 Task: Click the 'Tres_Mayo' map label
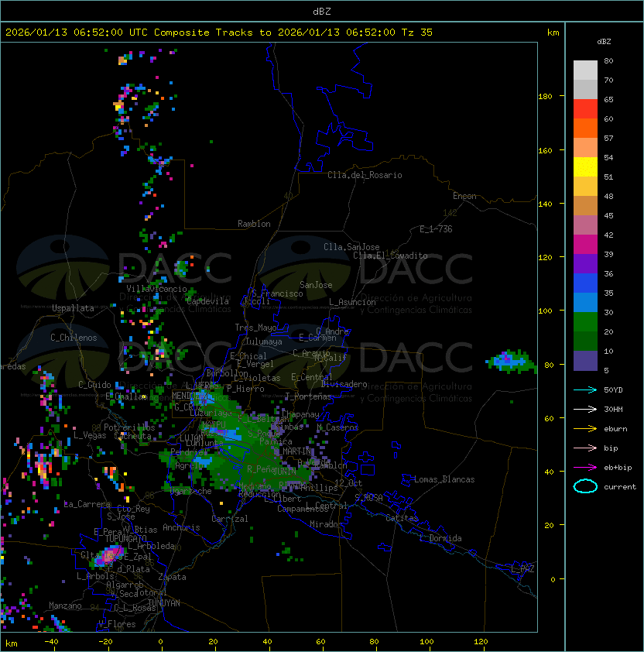pos(255,328)
